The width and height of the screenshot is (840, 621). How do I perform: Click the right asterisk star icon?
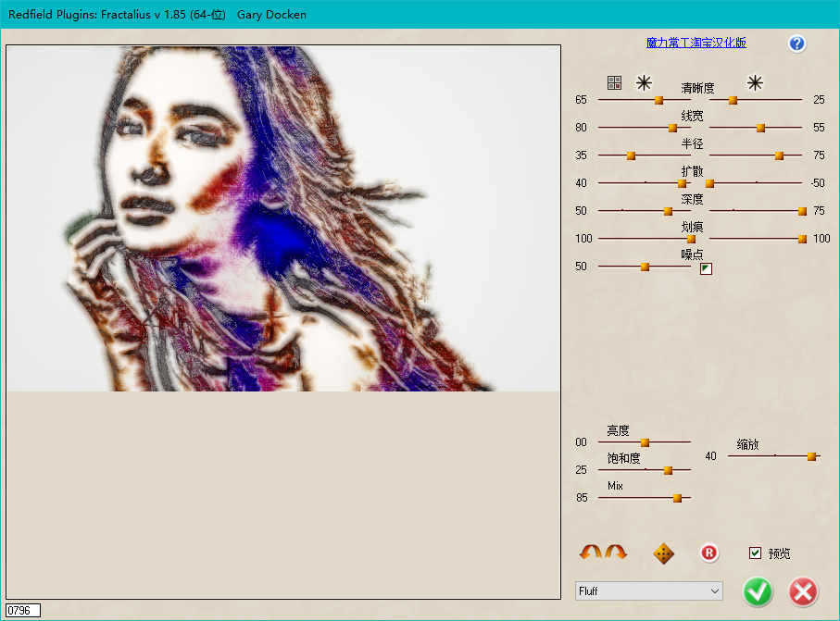(755, 82)
